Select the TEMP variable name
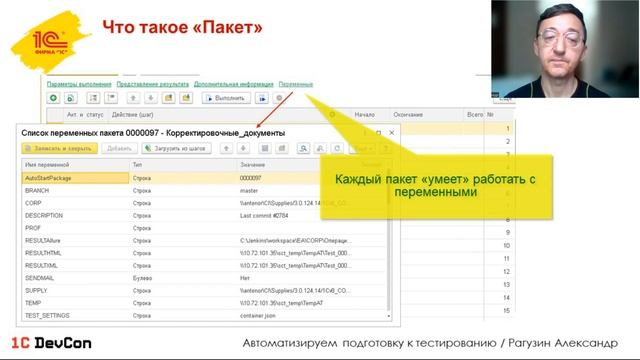This screenshot has height=360, width=640. [x=33, y=303]
